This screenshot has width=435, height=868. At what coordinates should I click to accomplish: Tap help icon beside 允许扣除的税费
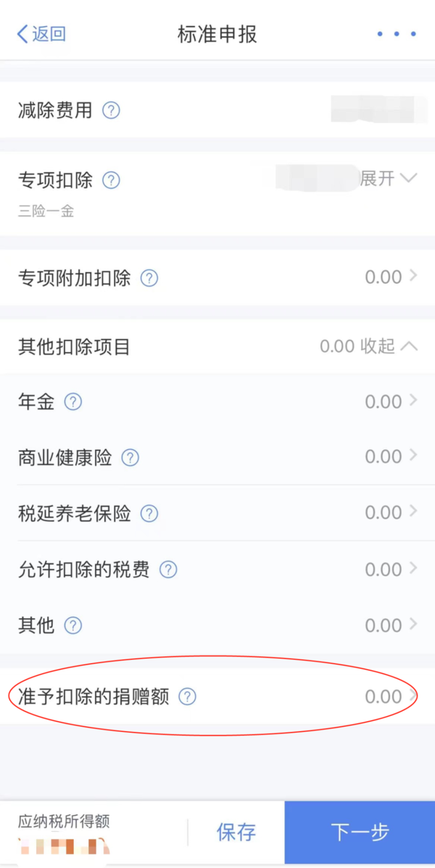[167, 569]
